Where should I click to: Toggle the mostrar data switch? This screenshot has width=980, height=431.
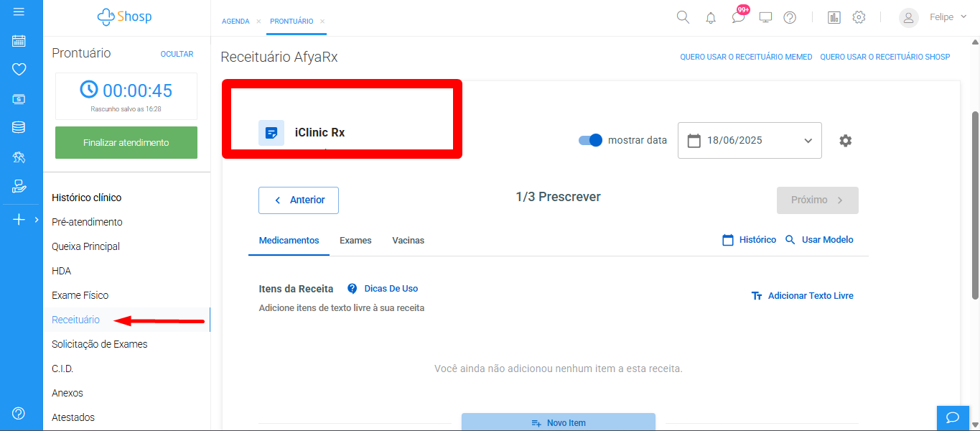pyautogui.click(x=590, y=140)
